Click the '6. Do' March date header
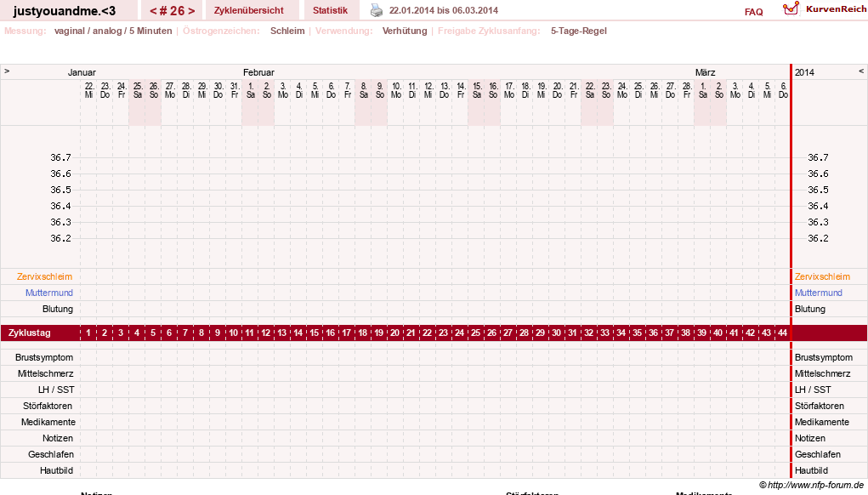 pyautogui.click(x=783, y=90)
